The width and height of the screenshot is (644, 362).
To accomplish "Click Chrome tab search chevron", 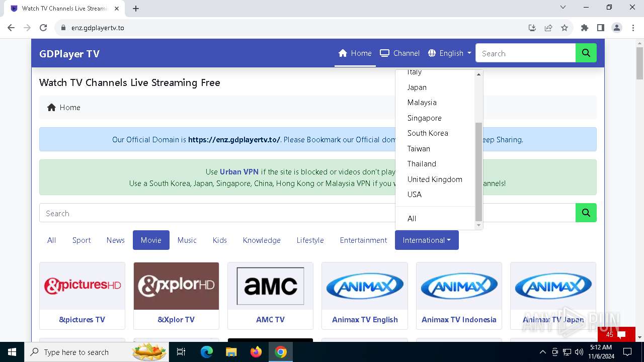I will [563, 7].
